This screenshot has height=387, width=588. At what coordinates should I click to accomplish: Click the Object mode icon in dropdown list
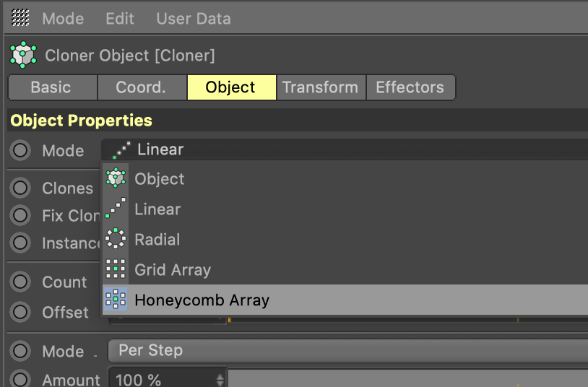tap(116, 178)
